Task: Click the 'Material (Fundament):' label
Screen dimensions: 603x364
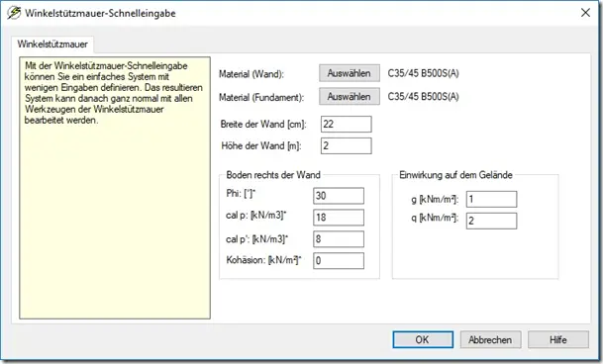Action: 261,98
